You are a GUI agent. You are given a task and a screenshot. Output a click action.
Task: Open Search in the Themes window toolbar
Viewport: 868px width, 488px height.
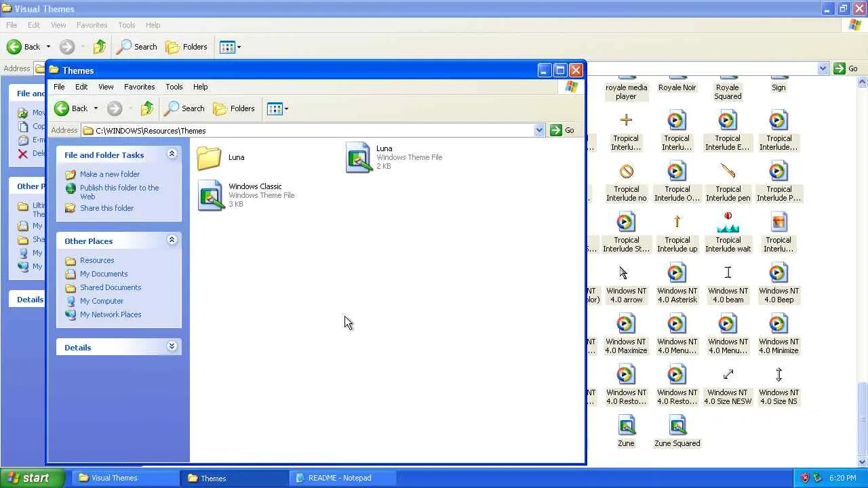point(184,108)
